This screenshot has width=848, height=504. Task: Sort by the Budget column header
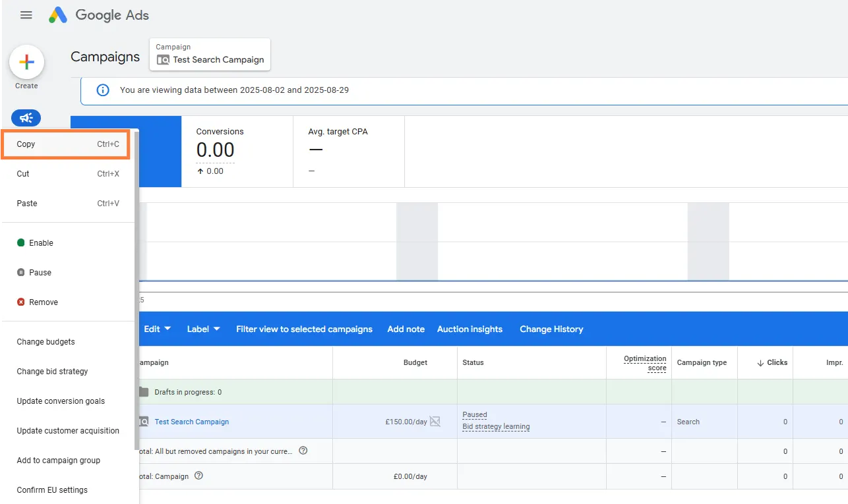(x=415, y=362)
